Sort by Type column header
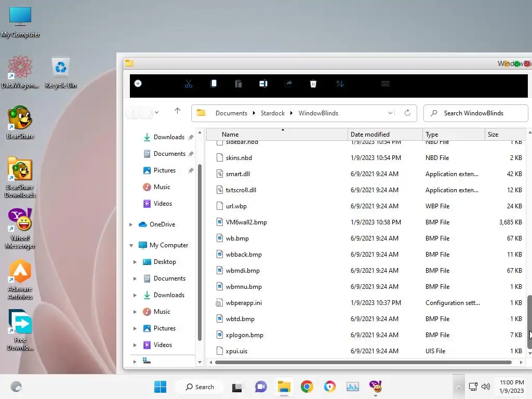Image resolution: width=532 pixels, height=399 pixels. click(454, 135)
